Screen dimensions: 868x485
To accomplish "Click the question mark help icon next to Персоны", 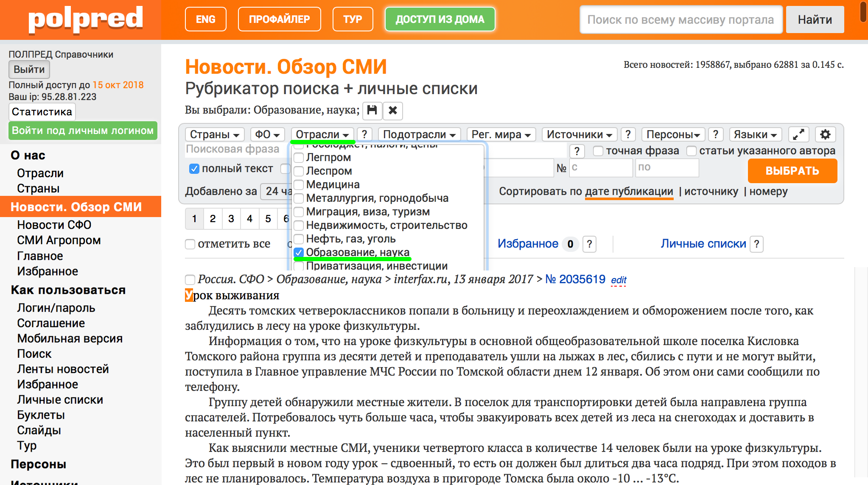I will 715,134.
